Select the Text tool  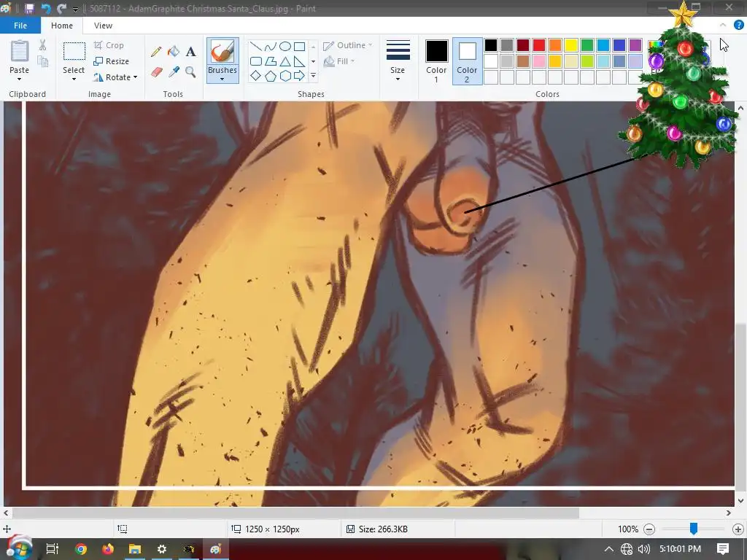(x=191, y=52)
